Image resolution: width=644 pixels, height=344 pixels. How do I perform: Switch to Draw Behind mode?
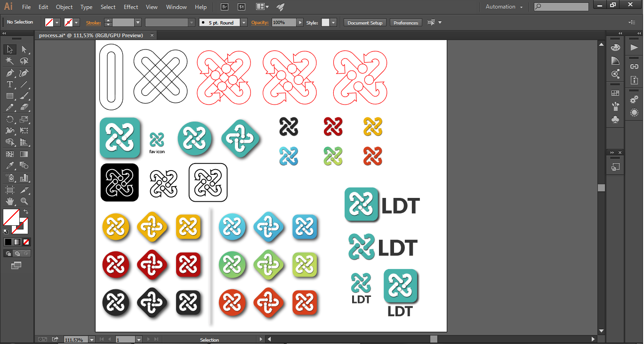tap(17, 254)
